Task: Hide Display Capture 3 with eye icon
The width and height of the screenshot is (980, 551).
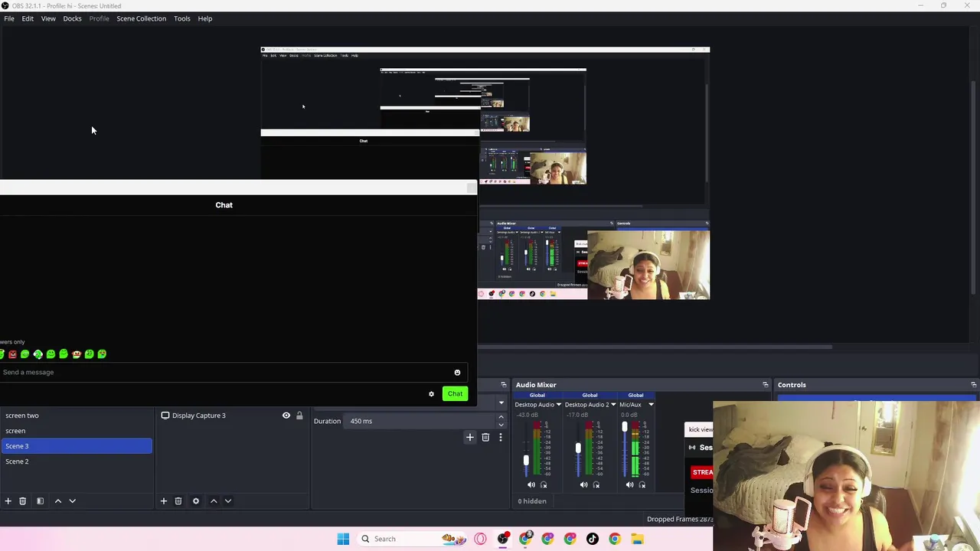Action: click(286, 416)
